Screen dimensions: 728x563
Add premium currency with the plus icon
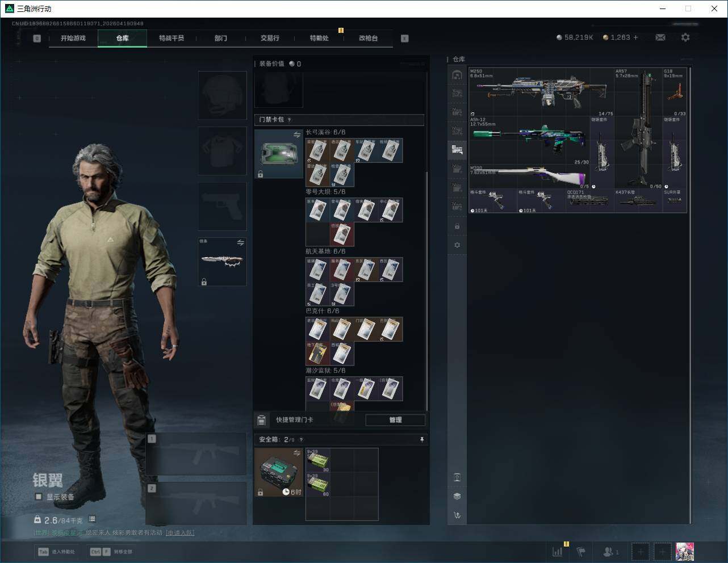click(636, 37)
